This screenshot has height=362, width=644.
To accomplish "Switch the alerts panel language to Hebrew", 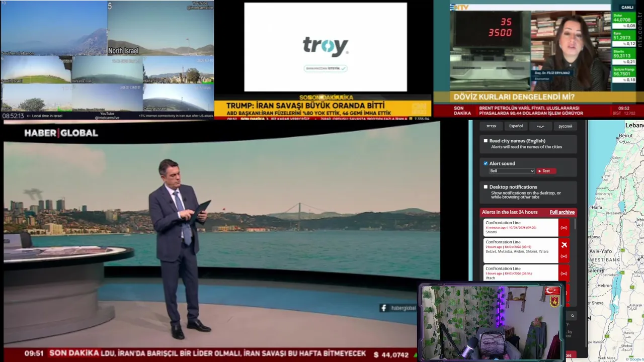I will tap(491, 126).
